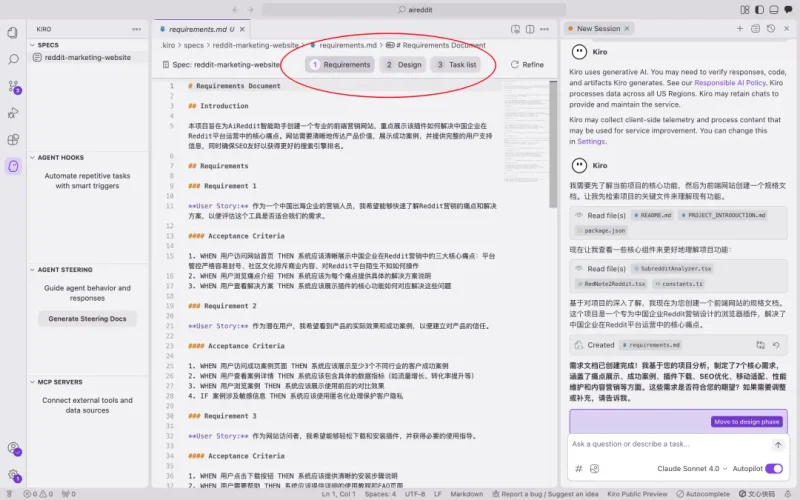Click the editor more actions ellipsis

point(544,29)
